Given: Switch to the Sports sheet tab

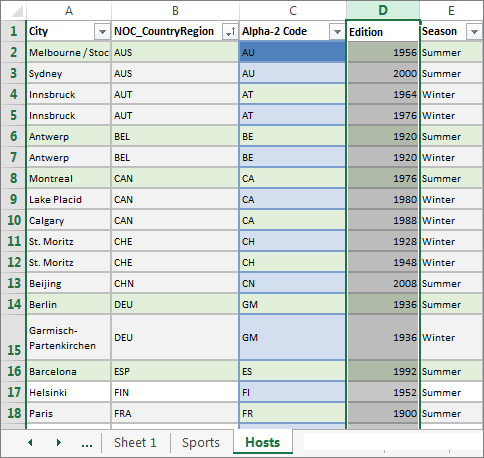Looking at the screenshot, I should [201, 443].
